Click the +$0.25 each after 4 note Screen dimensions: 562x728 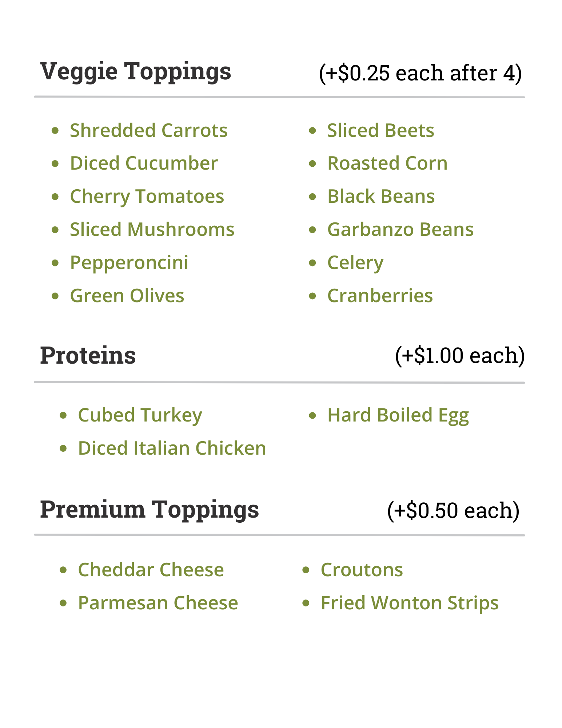click(x=420, y=73)
